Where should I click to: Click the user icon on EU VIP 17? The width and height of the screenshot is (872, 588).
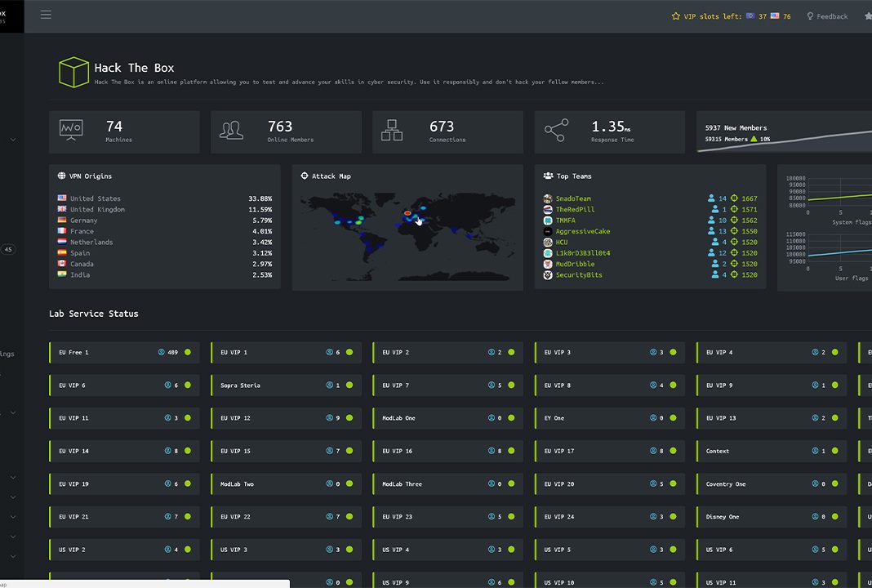(x=653, y=451)
